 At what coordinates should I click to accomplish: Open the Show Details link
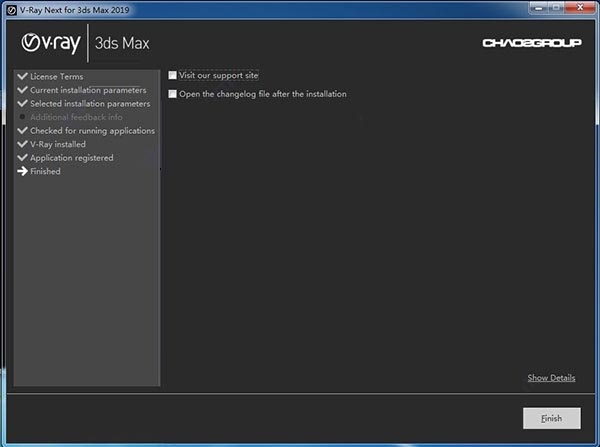[551, 378]
